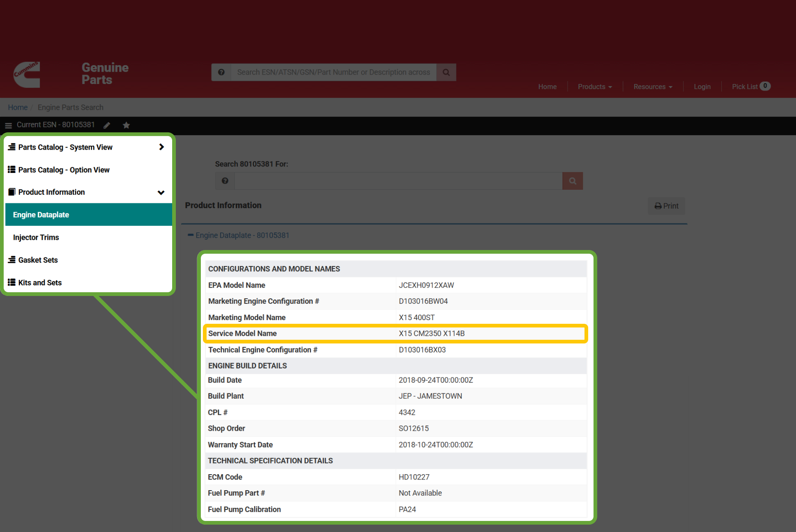Click the magnifier icon in top search bar
This screenshot has width=796, height=532.
pyautogui.click(x=446, y=72)
